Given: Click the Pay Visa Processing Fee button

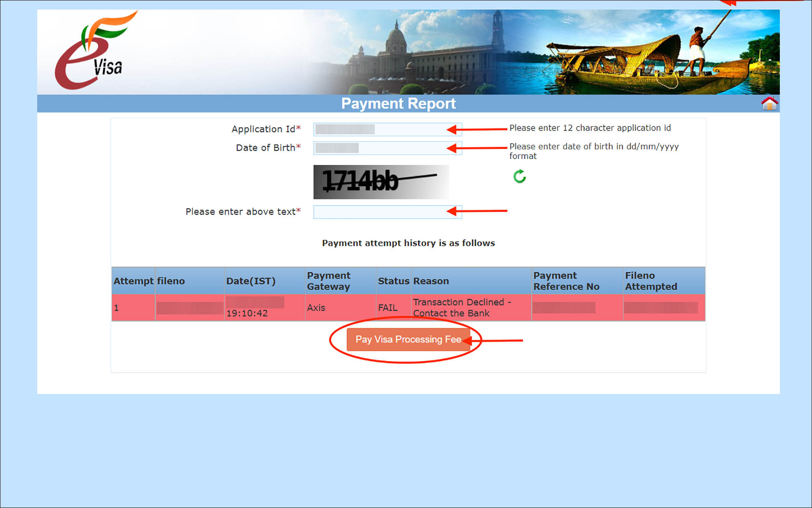Looking at the screenshot, I should pos(408,339).
